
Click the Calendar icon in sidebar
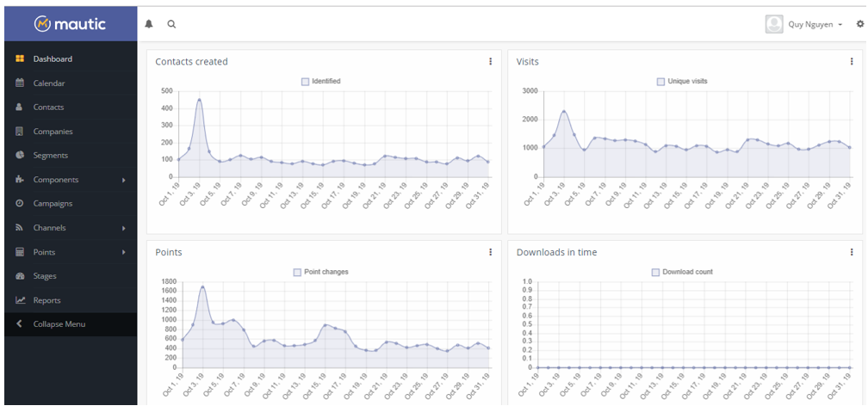20,83
